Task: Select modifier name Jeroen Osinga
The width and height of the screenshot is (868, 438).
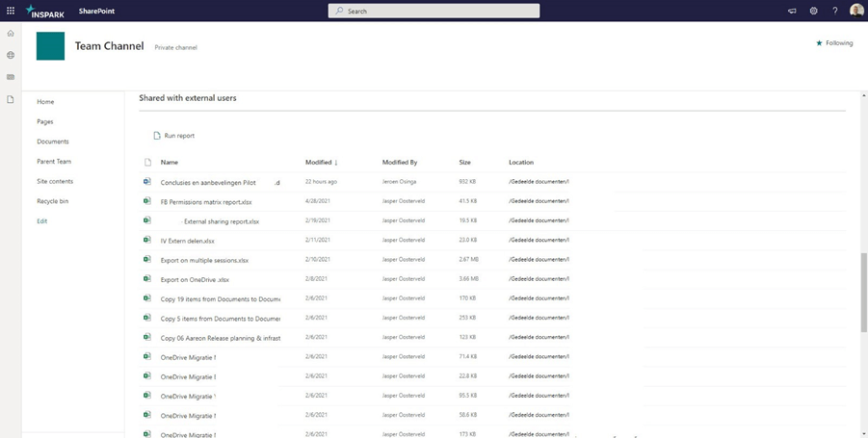Action: [399, 181]
